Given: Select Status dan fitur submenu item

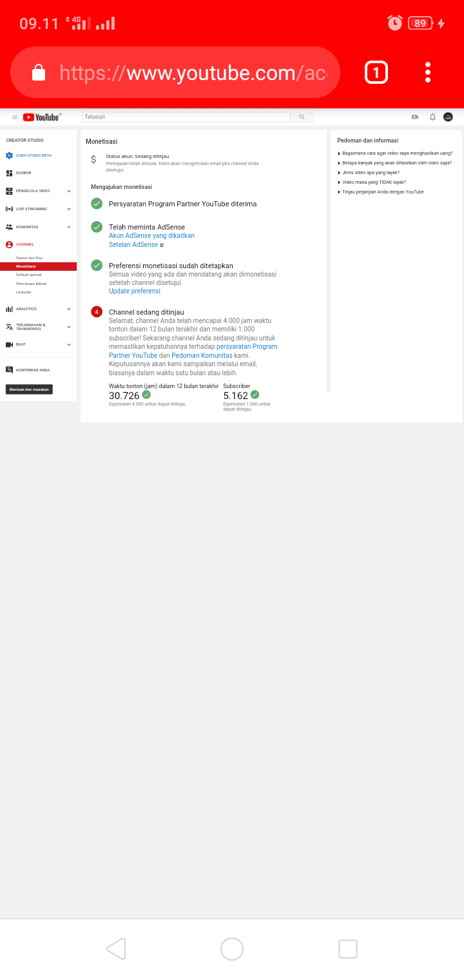Looking at the screenshot, I should [x=30, y=258].
